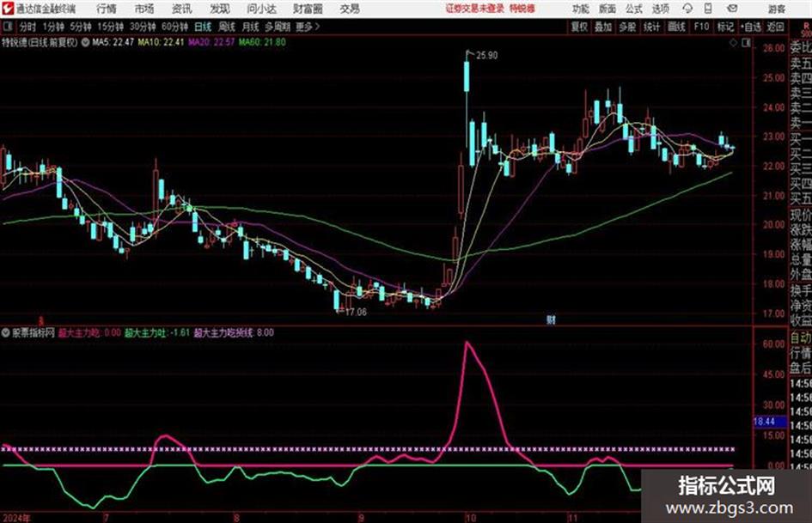Click the 25.90 high price marker

point(486,56)
